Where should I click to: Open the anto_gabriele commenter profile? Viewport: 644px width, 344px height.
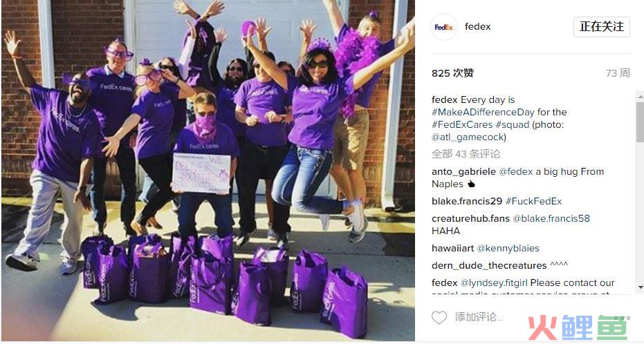coord(463,172)
